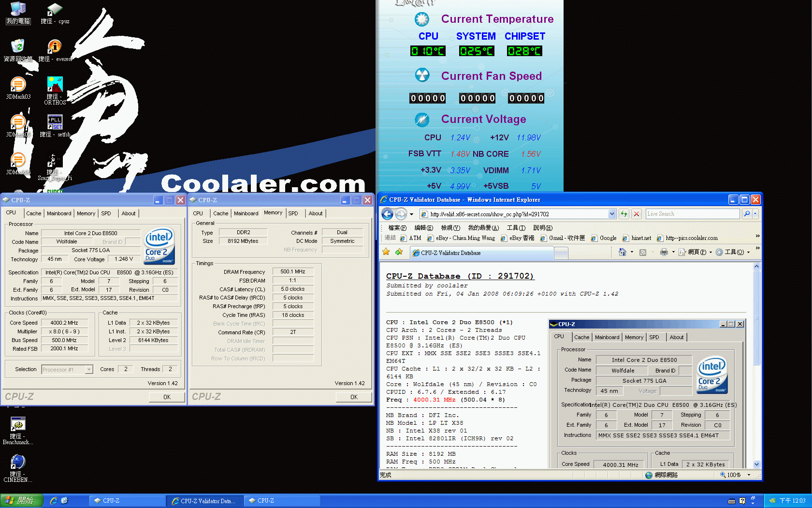Click the IE address URL field
Image resolution: width=812 pixels, height=508 pixels.
pyautogui.click(x=517, y=214)
